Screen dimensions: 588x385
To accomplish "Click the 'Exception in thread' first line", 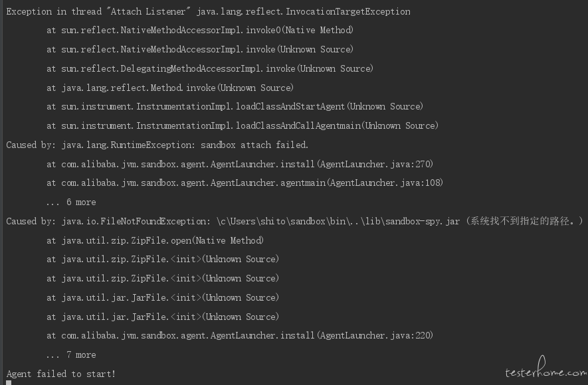I will [208, 11].
